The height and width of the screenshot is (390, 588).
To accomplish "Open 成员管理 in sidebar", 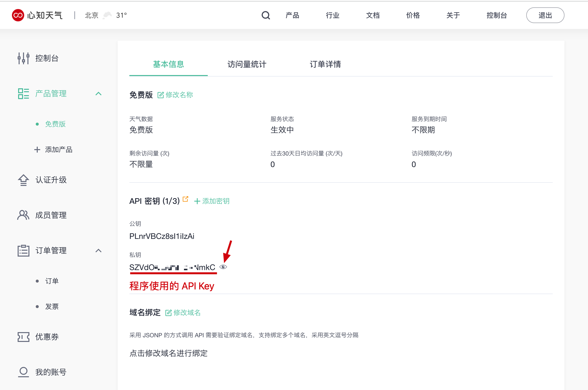I will click(51, 215).
